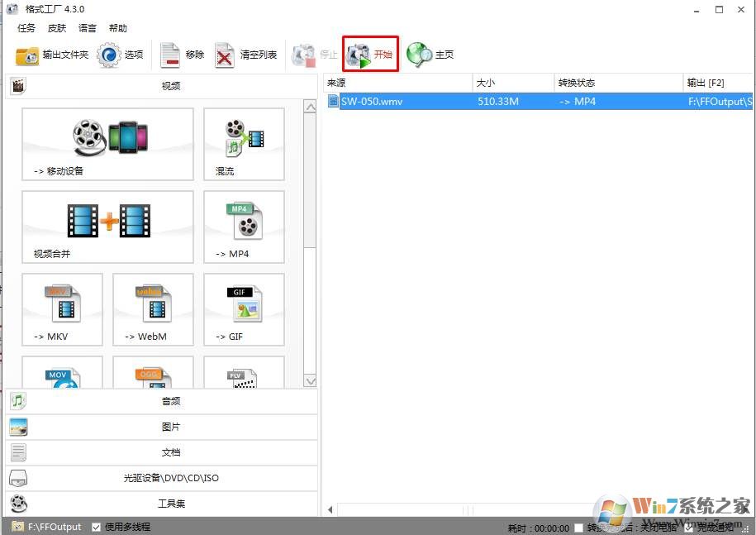Toggle the shutdown after conversion checkbox
Image resolution: width=756 pixels, height=535 pixels.
[x=579, y=528]
